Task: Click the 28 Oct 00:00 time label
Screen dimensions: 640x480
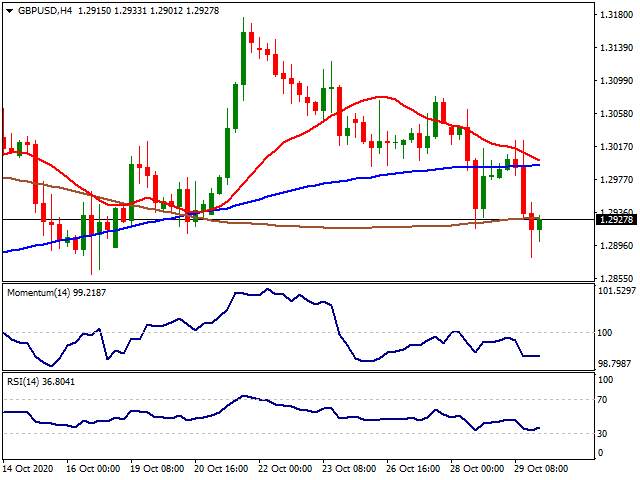Action: click(x=477, y=468)
